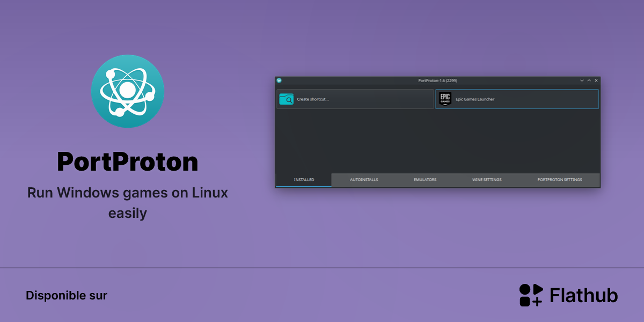Screen dimensions: 644x322
Task: Close the PortProton window
Action: [x=596, y=80]
